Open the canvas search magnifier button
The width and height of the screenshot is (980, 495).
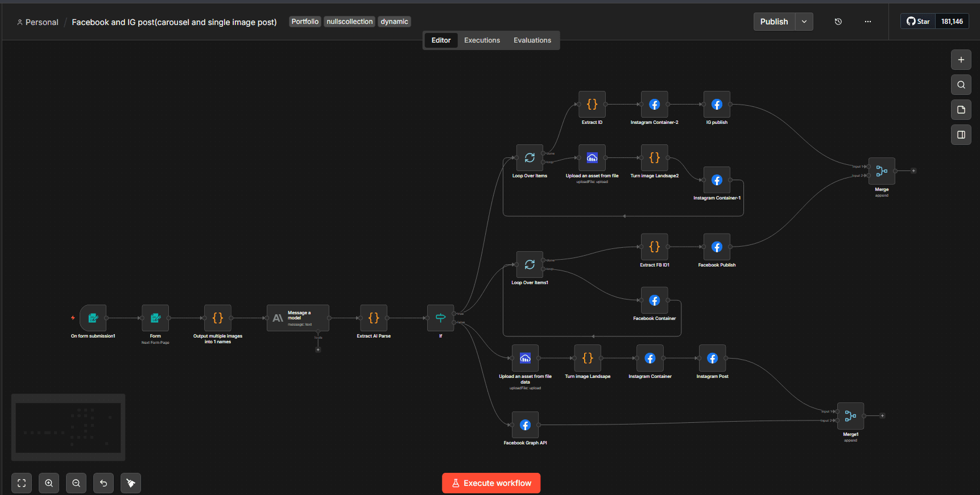point(961,85)
